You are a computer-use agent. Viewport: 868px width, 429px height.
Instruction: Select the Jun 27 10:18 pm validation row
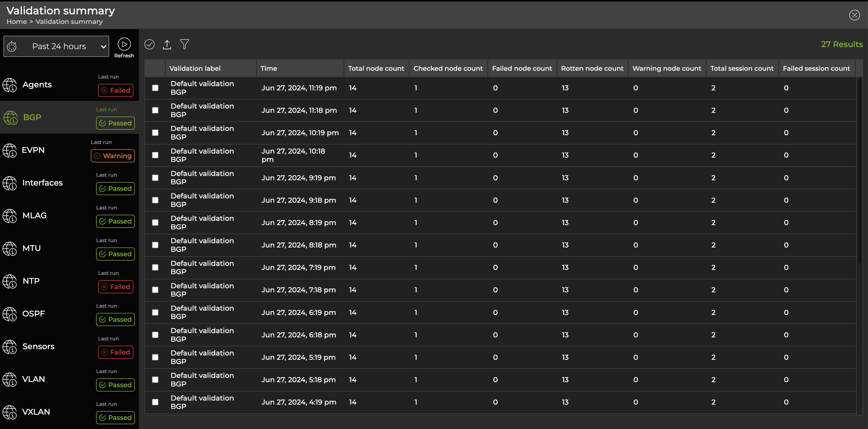tap(155, 155)
